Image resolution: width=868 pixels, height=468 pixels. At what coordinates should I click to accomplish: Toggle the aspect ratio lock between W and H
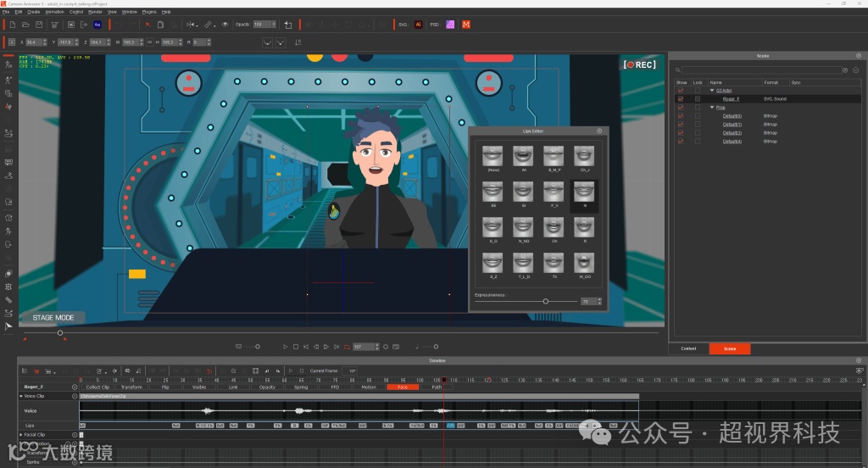149,42
